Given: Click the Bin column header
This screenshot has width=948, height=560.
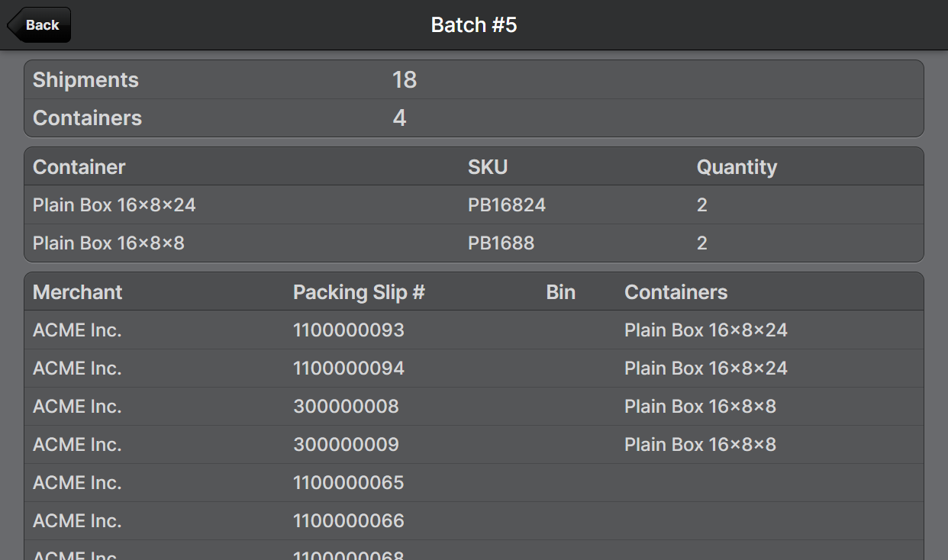Looking at the screenshot, I should click(561, 292).
